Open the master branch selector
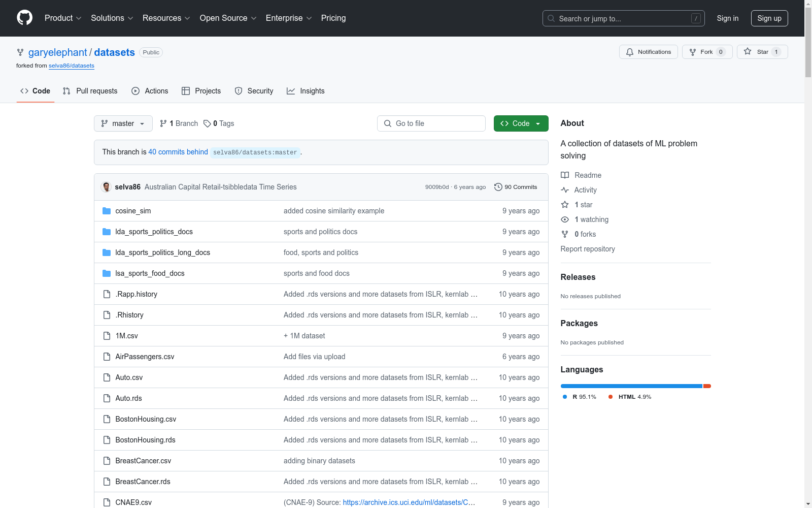812x508 pixels. tap(123, 123)
